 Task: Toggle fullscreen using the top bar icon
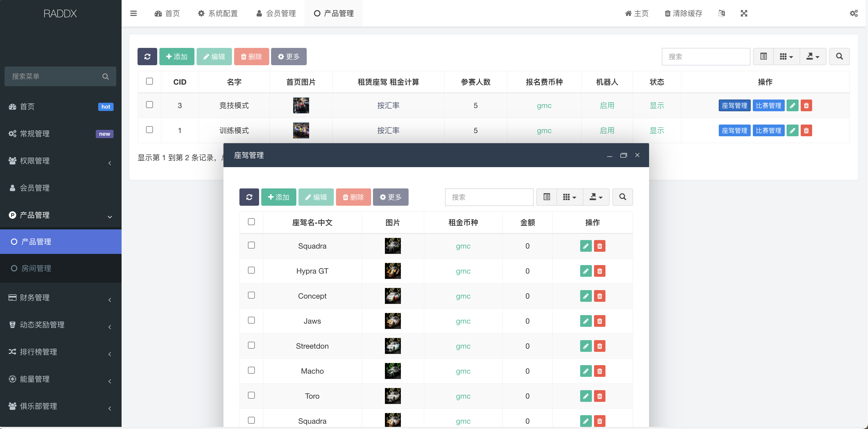click(x=744, y=14)
